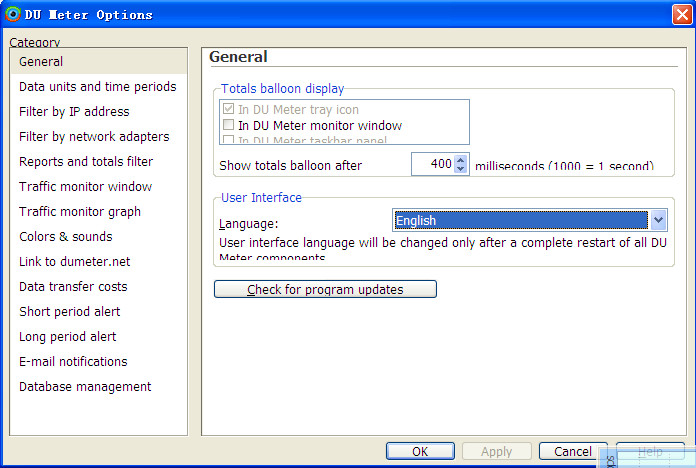Click the DU Meter title bar icon
This screenshot has height=468, width=696.
13,14
